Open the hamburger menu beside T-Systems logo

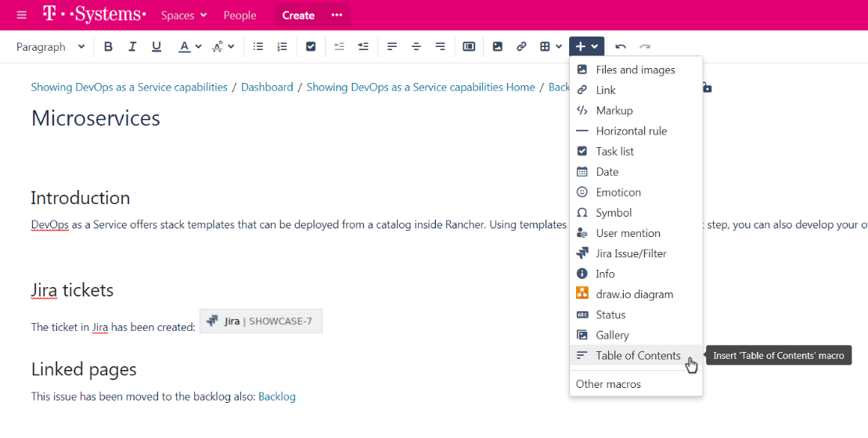(22, 15)
